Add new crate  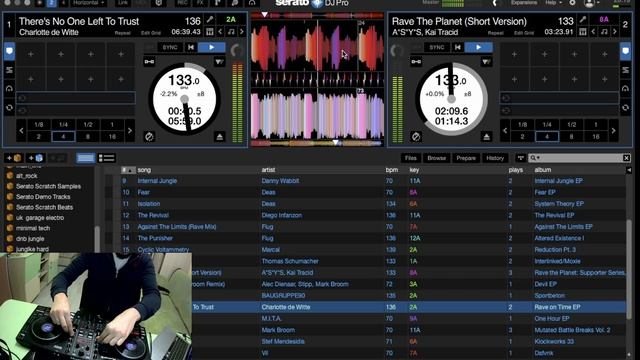(x=13, y=158)
